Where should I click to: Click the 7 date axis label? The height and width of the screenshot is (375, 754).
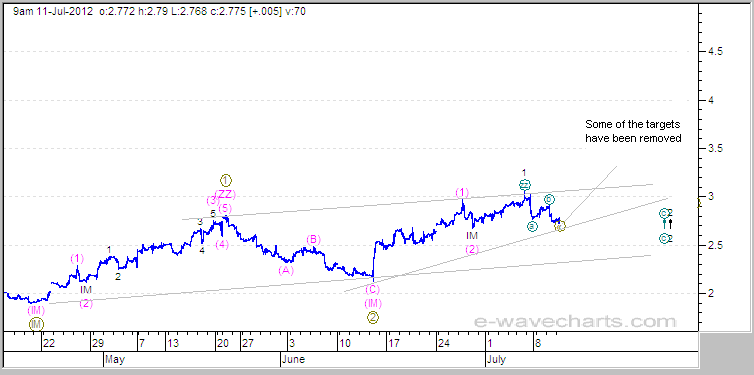[142, 343]
